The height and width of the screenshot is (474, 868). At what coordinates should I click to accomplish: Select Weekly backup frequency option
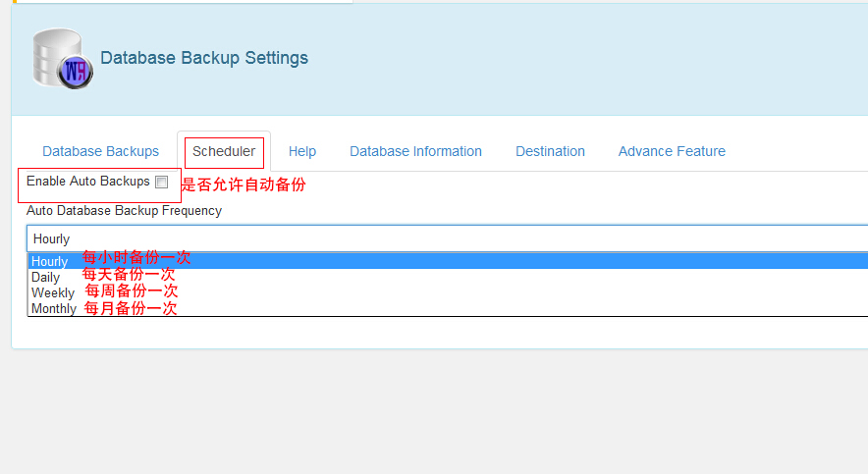(x=52, y=292)
